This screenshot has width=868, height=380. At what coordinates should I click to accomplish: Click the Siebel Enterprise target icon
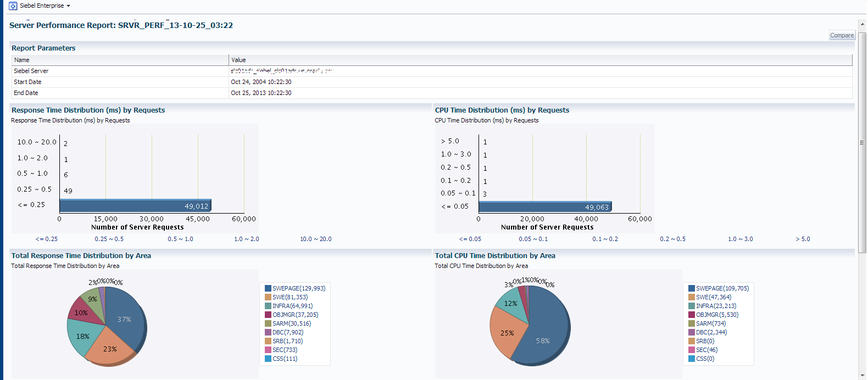coord(13,6)
